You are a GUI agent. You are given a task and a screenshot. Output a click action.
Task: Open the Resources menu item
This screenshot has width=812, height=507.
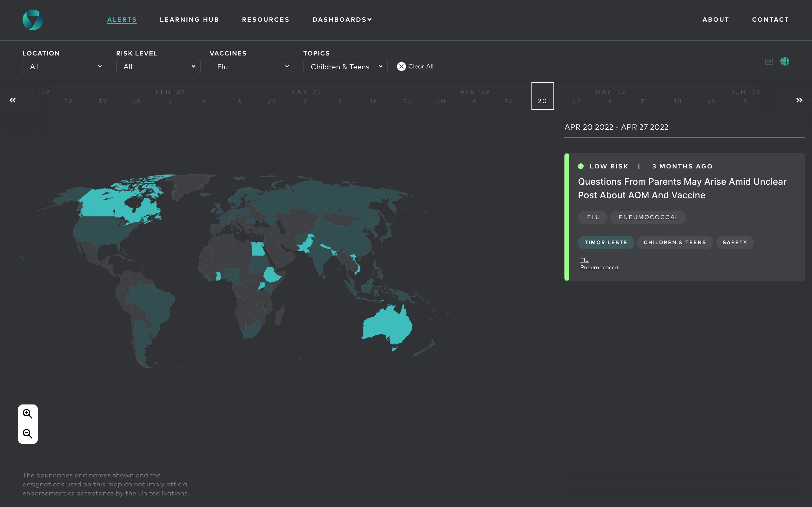(266, 19)
